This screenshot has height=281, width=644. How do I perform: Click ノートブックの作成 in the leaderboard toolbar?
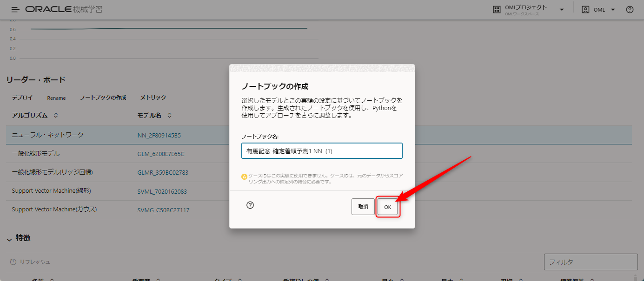(103, 98)
